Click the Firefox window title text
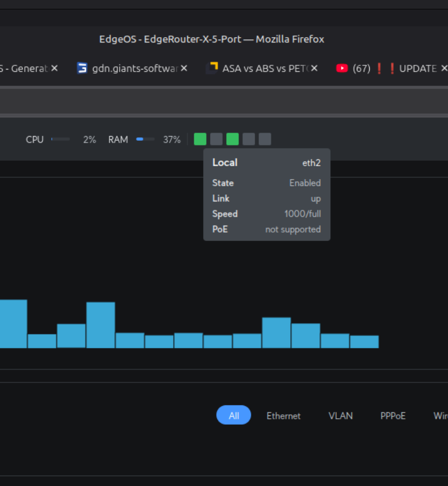The height and width of the screenshot is (486, 448). click(x=211, y=39)
